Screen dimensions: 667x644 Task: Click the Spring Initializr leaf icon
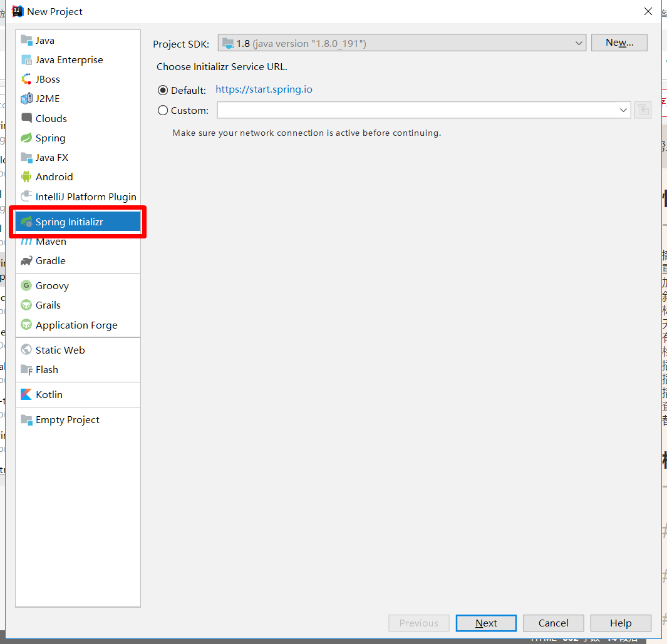pos(26,222)
